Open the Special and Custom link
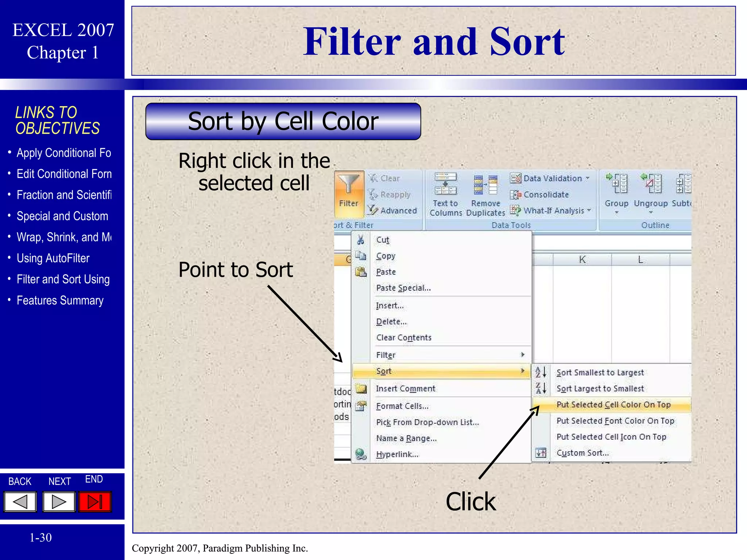Image resolution: width=747 pixels, height=560 pixels. [62, 216]
